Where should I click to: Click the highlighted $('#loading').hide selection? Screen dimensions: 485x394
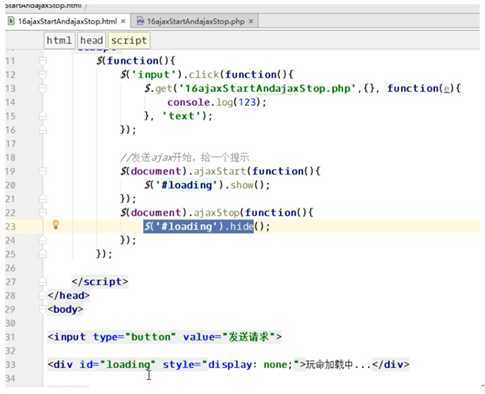tap(199, 227)
